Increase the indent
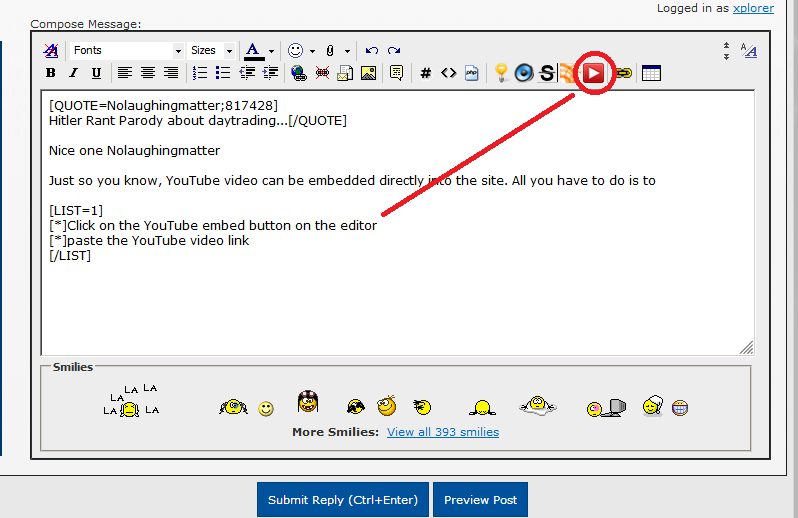798x518 pixels. pyautogui.click(x=270, y=73)
